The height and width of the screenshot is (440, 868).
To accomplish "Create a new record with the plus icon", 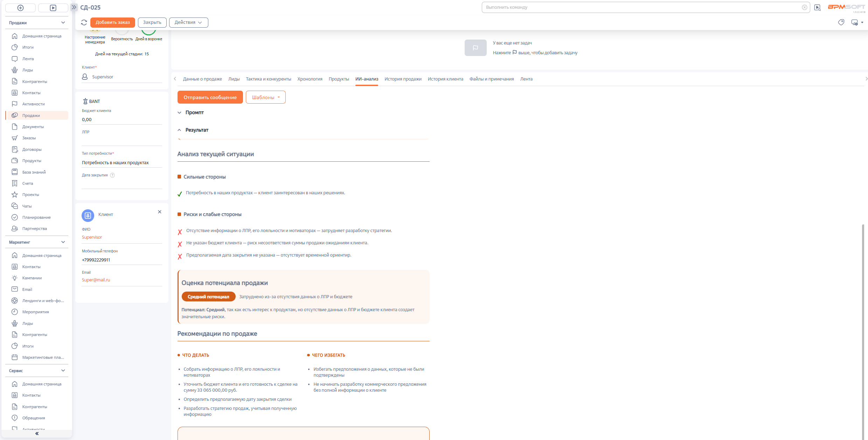I will (20, 7).
